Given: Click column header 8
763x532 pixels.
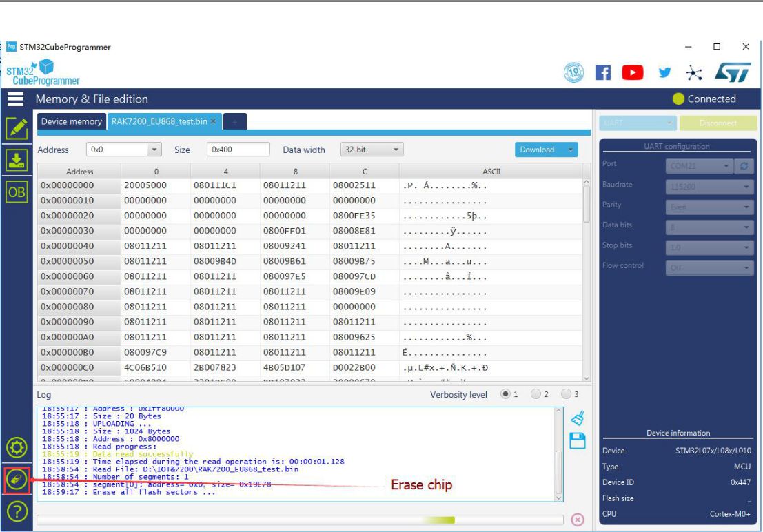Looking at the screenshot, I should 295,172.
